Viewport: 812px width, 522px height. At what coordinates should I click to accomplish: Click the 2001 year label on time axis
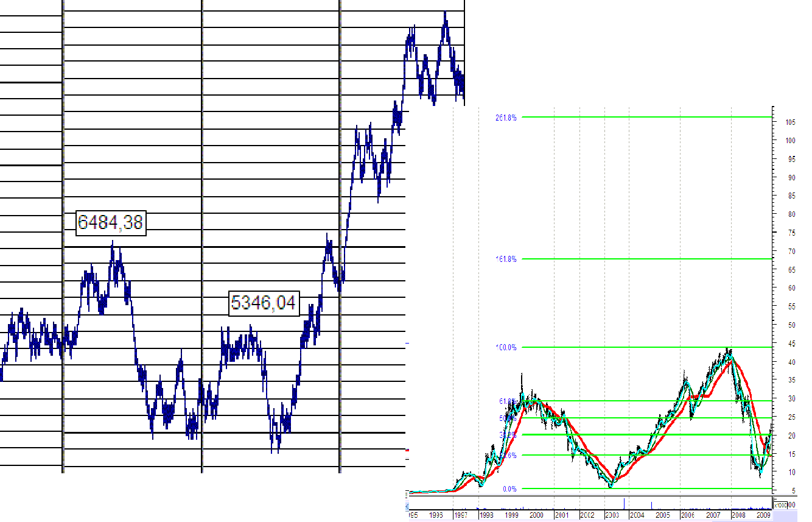click(562, 515)
